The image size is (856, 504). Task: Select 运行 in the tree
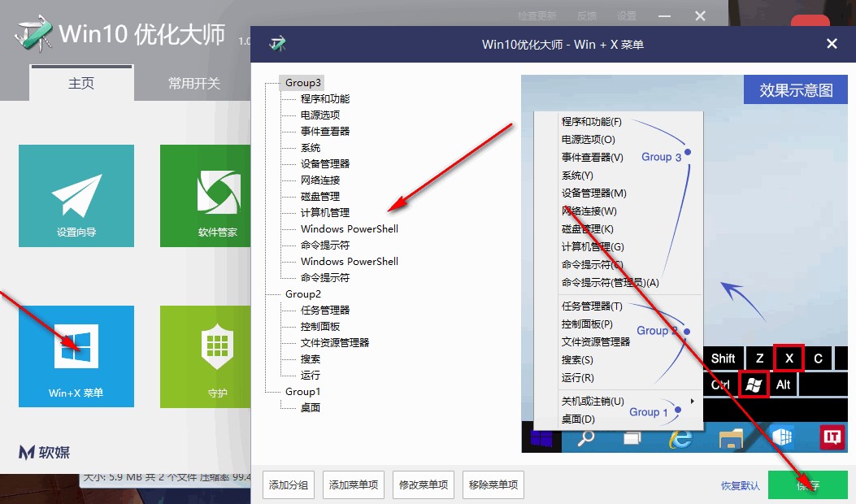pos(310,375)
